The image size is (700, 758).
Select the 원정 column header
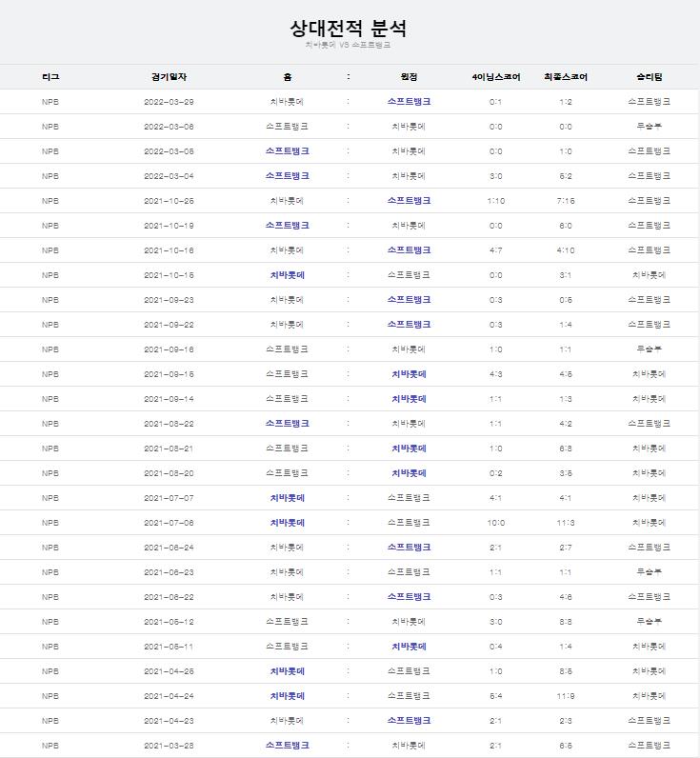(409, 77)
